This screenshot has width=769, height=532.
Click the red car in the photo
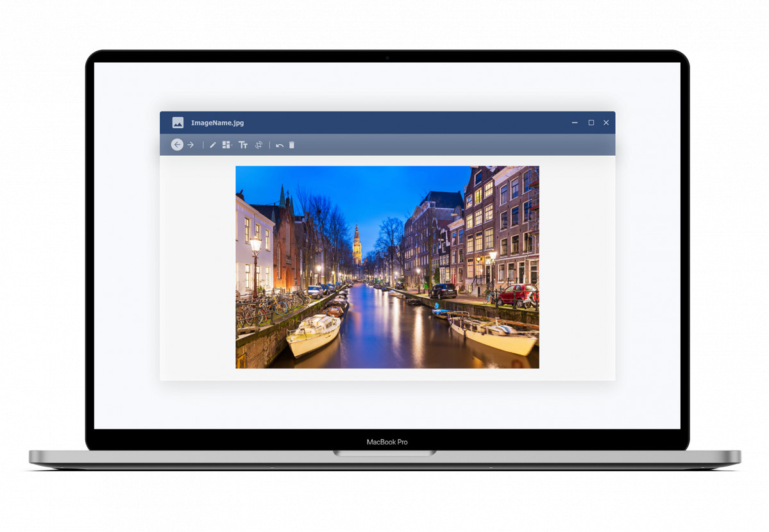click(517, 294)
